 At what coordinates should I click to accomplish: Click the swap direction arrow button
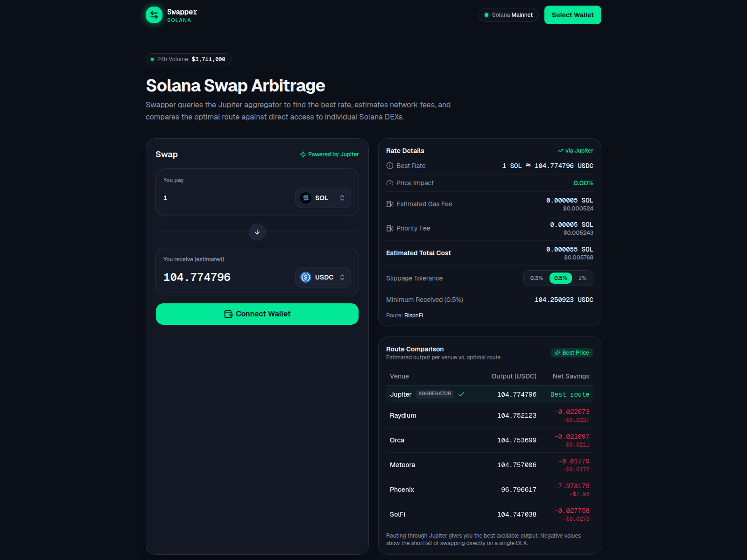point(257,232)
